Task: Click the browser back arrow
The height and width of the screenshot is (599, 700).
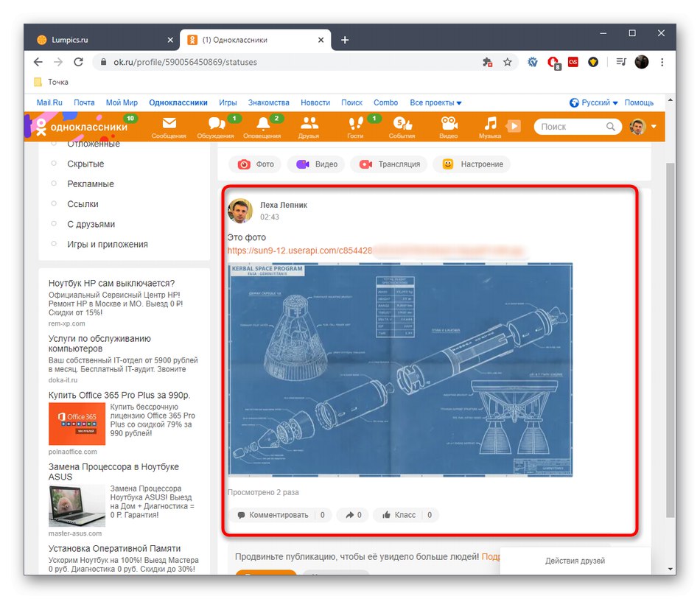Action: click(38, 62)
